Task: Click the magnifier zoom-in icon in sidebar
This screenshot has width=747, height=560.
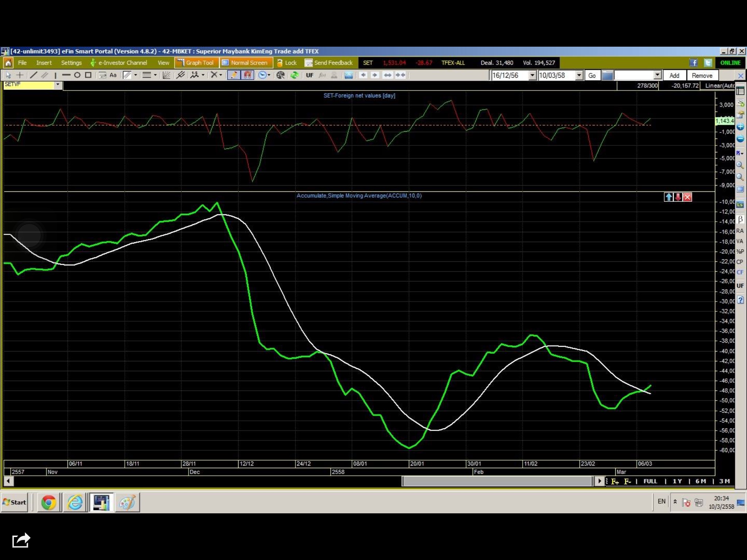Action: (x=740, y=165)
